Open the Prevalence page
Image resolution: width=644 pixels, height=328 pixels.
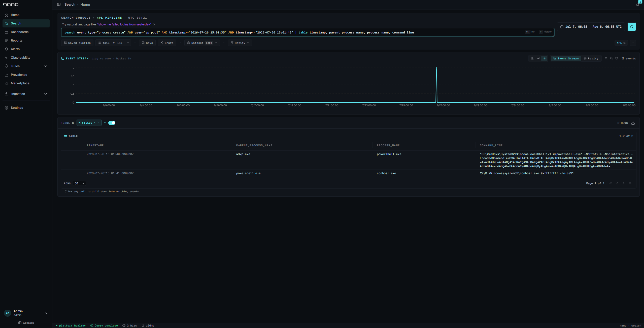coord(26,75)
